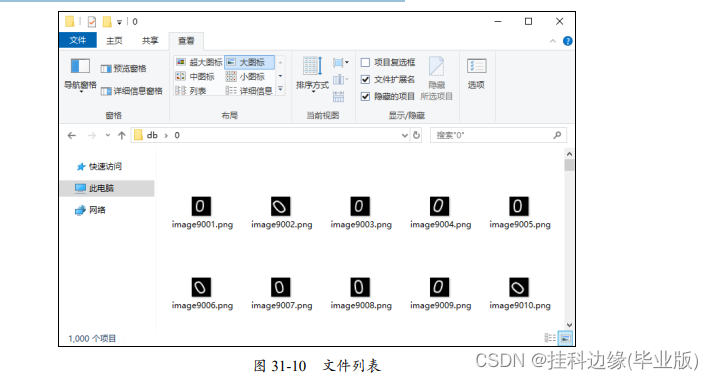Open the Group by button
Viewport: 713px width, 380px height.
click(x=341, y=63)
